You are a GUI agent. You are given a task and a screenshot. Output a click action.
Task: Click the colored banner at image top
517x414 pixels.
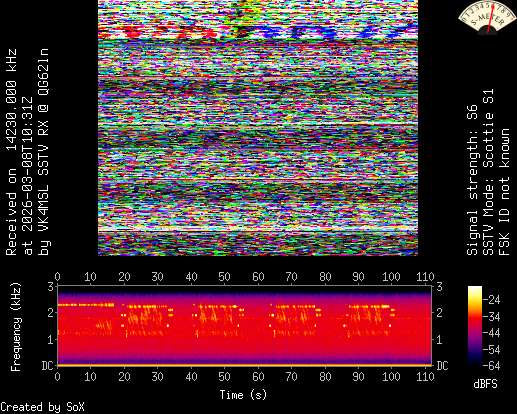click(258, 20)
